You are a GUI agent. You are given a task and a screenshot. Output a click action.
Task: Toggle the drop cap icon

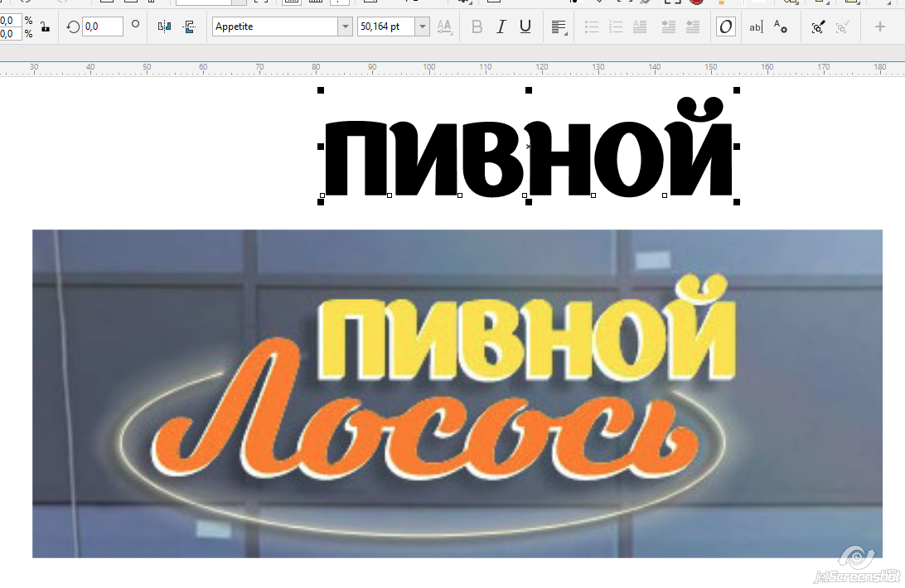640,27
